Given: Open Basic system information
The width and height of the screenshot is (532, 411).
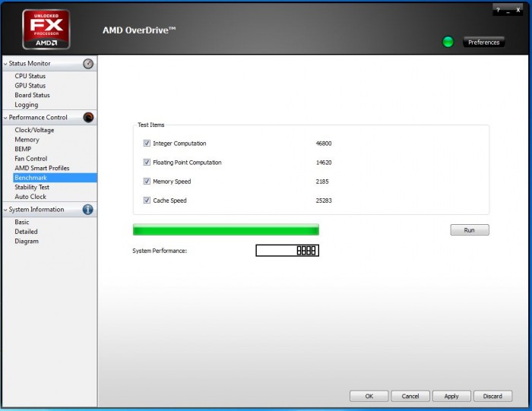Looking at the screenshot, I should [22, 222].
